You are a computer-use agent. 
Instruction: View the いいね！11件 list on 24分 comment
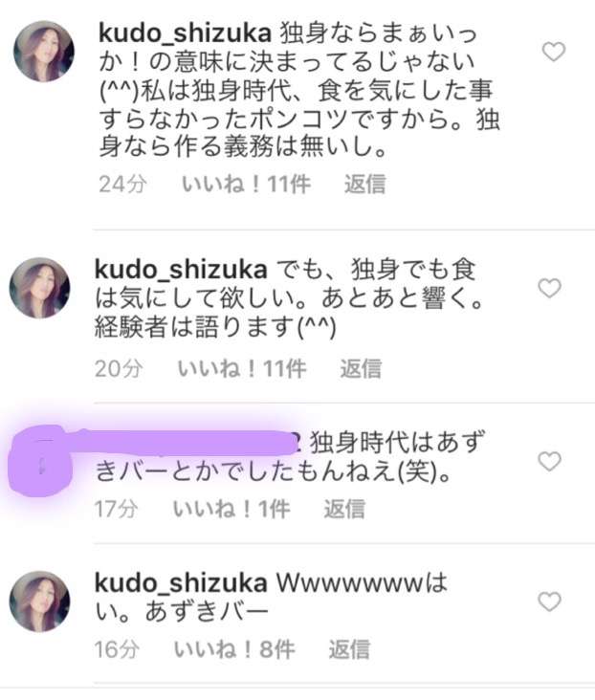(246, 184)
